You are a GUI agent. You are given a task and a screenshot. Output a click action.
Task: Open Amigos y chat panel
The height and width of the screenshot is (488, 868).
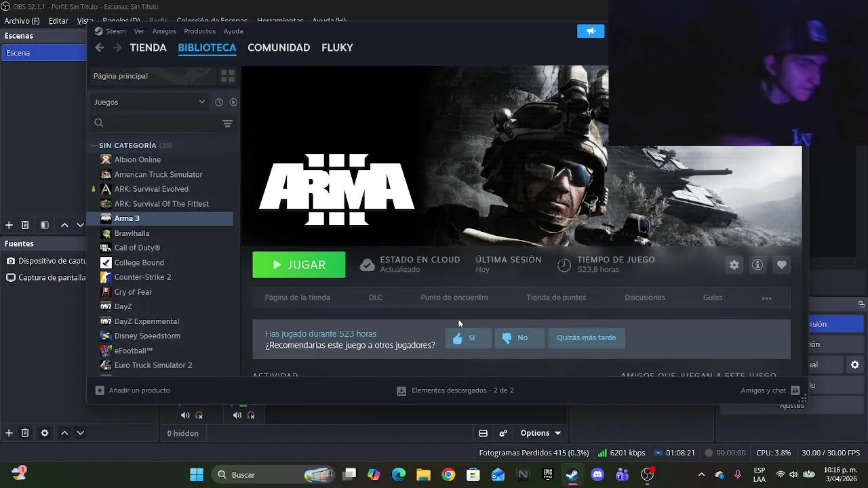pos(770,390)
